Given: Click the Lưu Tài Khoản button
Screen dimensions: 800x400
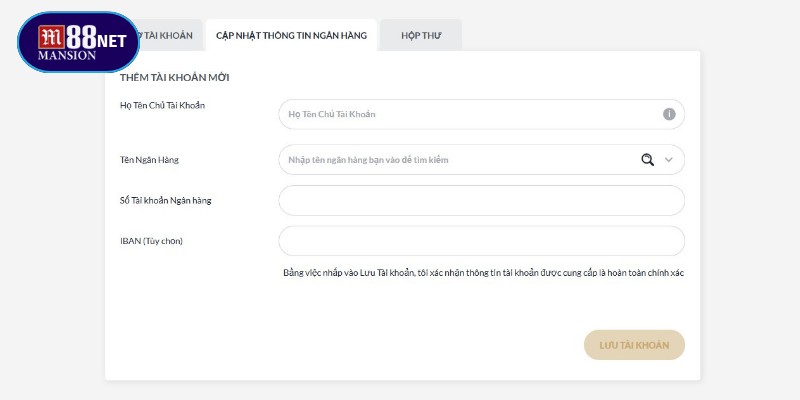Looking at the screenshot, I should 634,345.
